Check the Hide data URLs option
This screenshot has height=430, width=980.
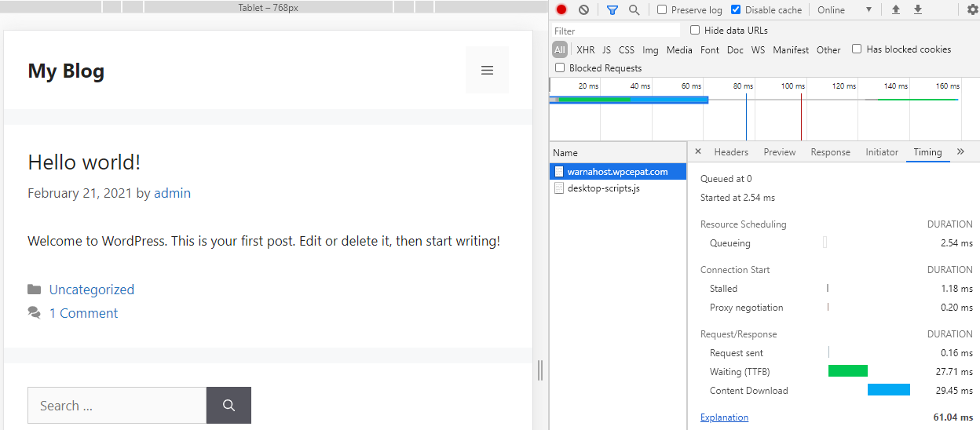pyautogui.click(x=695, y=31)
